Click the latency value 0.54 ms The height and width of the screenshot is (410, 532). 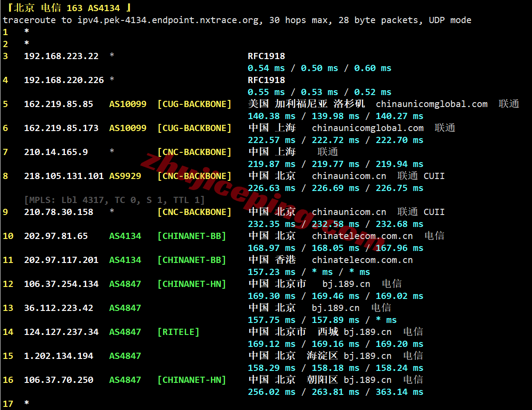pos(266,68)
